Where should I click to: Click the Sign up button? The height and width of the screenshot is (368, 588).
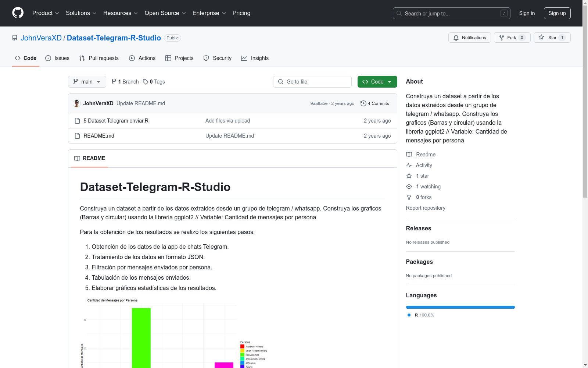coord(557,13)
